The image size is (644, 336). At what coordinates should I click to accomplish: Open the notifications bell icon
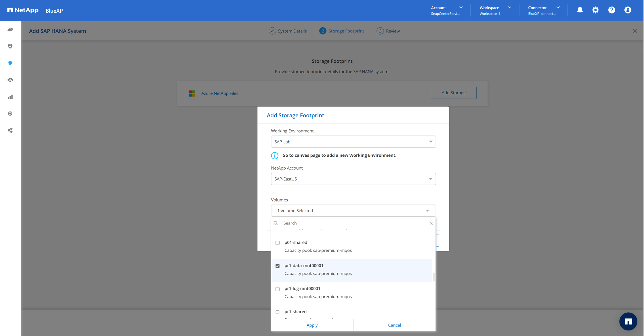(x=580, y=10)
